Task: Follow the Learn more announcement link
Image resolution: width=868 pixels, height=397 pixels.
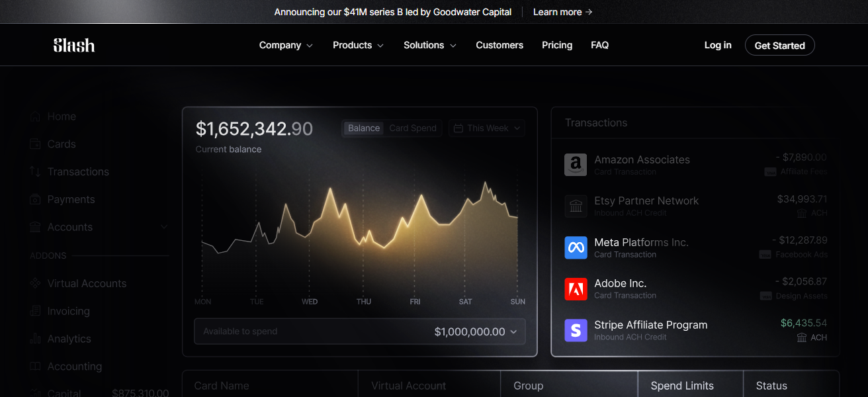Action: [562, 12]
